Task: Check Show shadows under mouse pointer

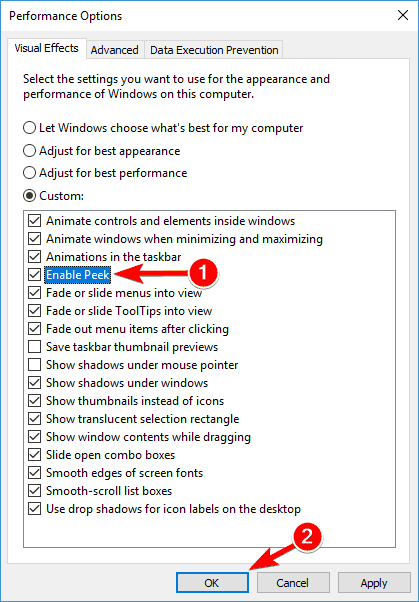Action: 35,365
